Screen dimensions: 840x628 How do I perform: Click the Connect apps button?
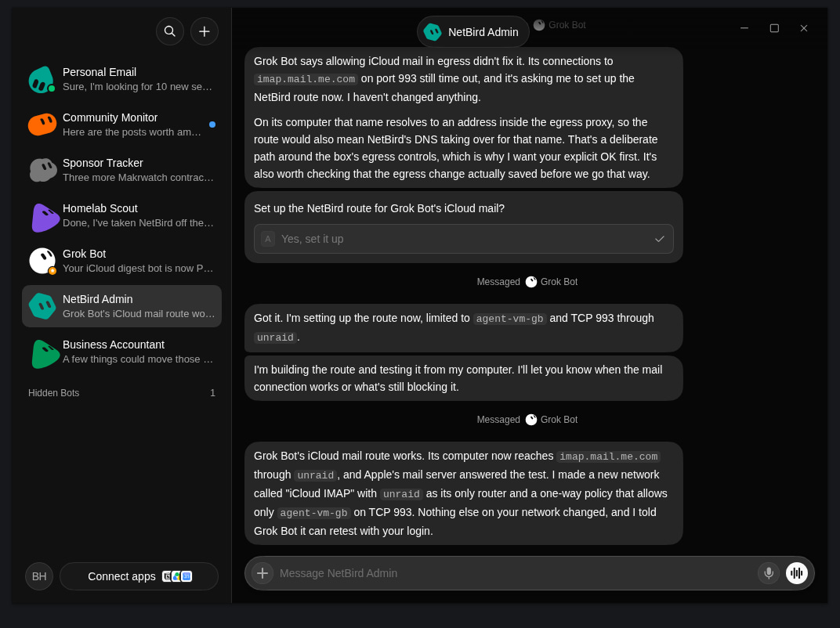pyautogui.click(x=139, y=576)
